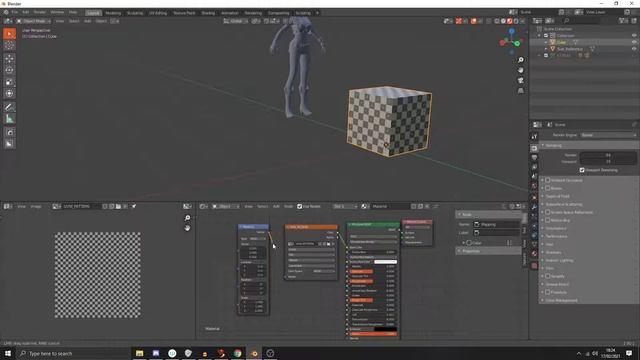The image size is (640, 360).
Task: Select the Annotate tool
Action: [x=9, y=107]
